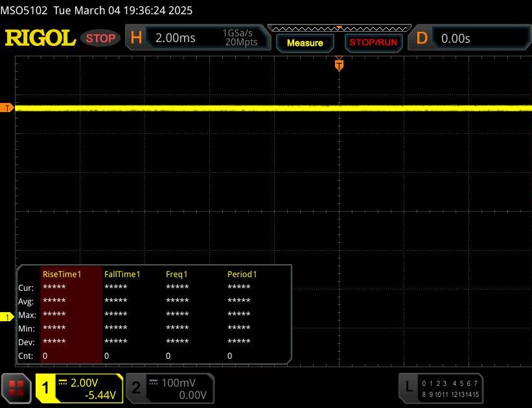Screen dimensions: 532x408
Task: Select the Freq1 measurement column header
Action: pos(177,275)
